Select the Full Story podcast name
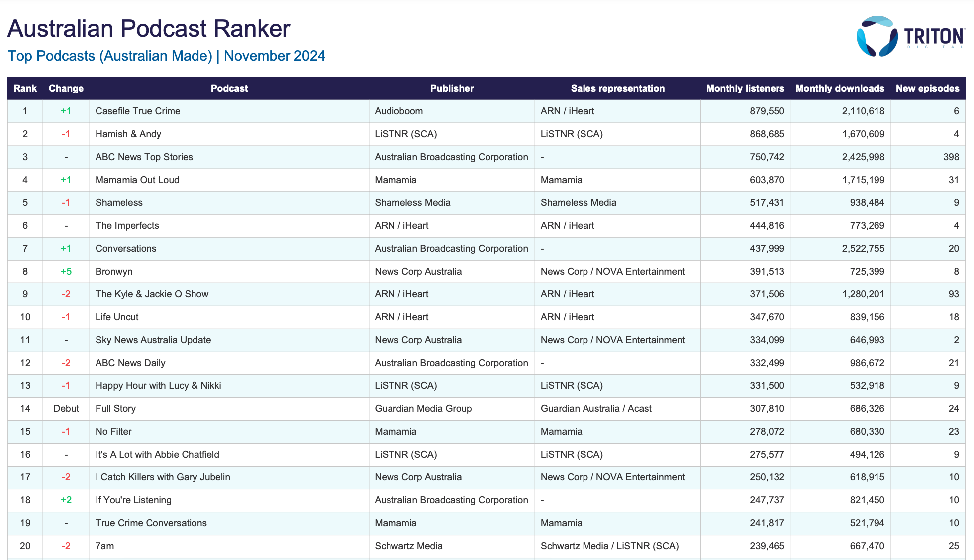 (115, 408)
